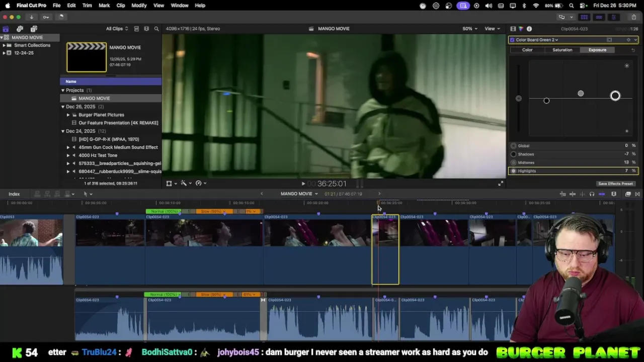
Task: Open the Select tool dropdown in timeline
Action: point(88,194)
